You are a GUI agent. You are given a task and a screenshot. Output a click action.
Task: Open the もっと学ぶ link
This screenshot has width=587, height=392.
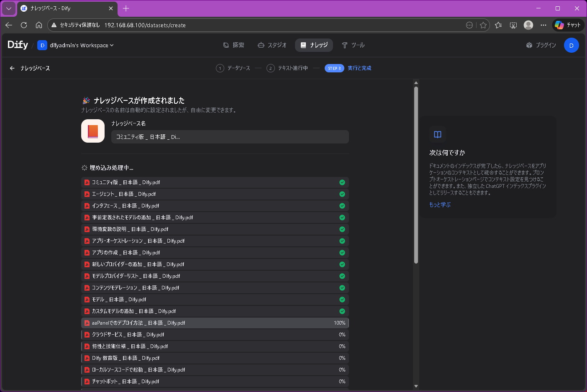coord(440,205)
